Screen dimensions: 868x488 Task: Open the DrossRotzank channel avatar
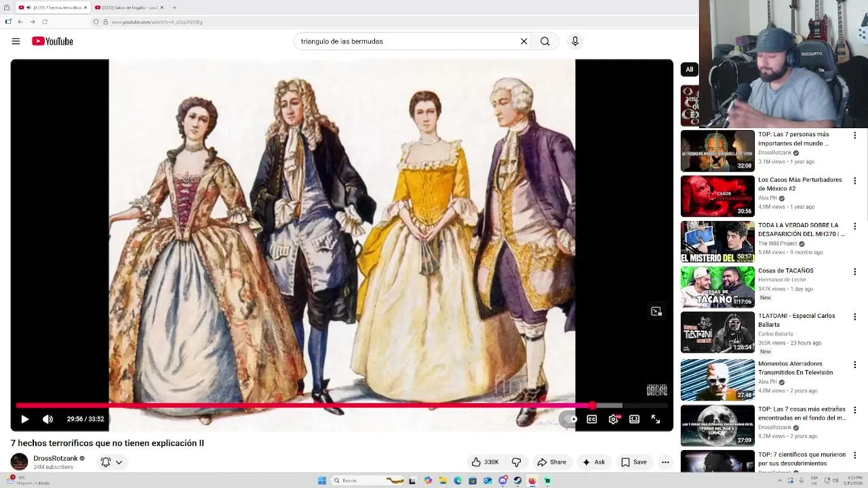[19, 462]
